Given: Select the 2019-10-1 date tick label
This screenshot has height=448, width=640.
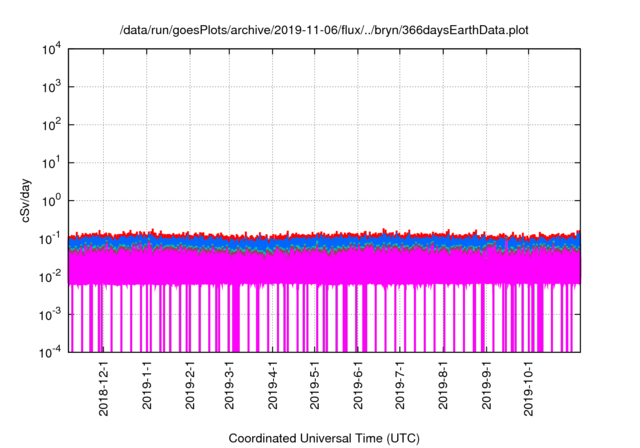Looking at the screenshot, I should 528,389.
